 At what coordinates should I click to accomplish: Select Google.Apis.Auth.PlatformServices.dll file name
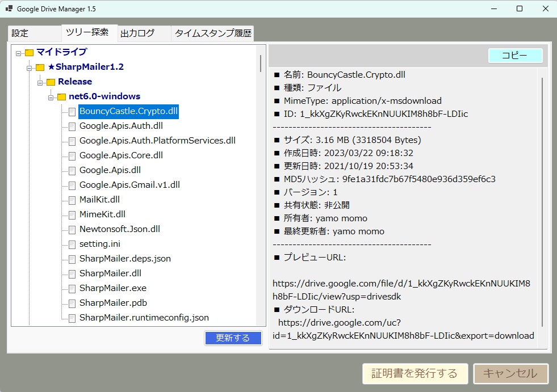(157, 141)
